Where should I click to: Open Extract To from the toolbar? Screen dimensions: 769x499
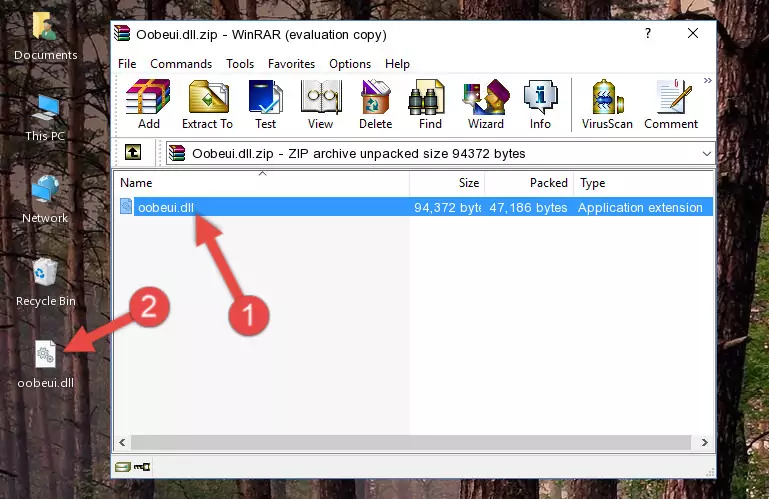tap(207, 105)
